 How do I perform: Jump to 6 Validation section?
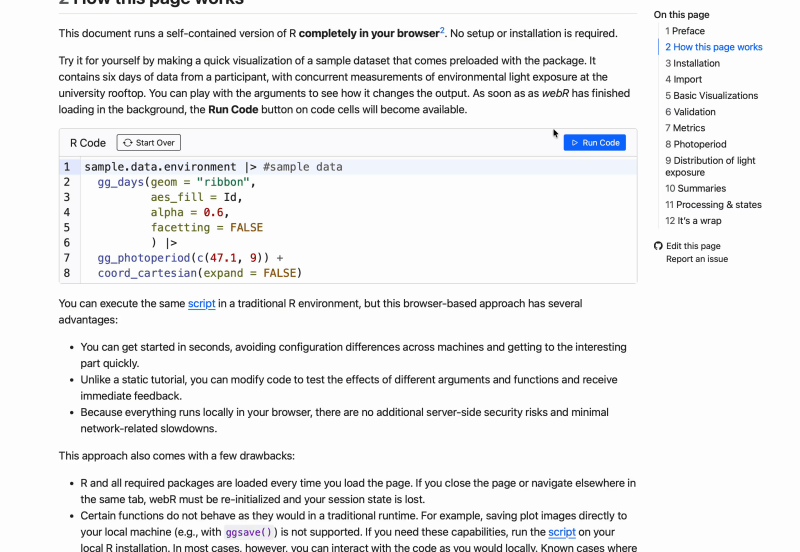690,112
